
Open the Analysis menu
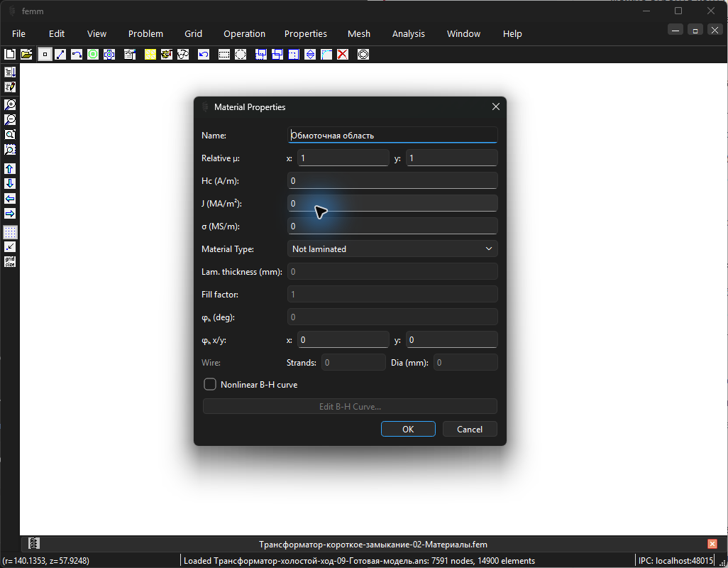pos(409,34)
